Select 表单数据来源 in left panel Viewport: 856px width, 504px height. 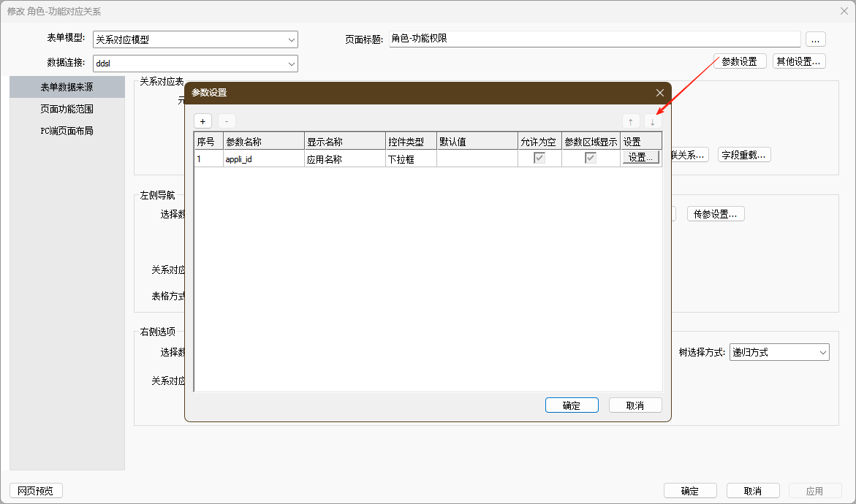(67, 87)
